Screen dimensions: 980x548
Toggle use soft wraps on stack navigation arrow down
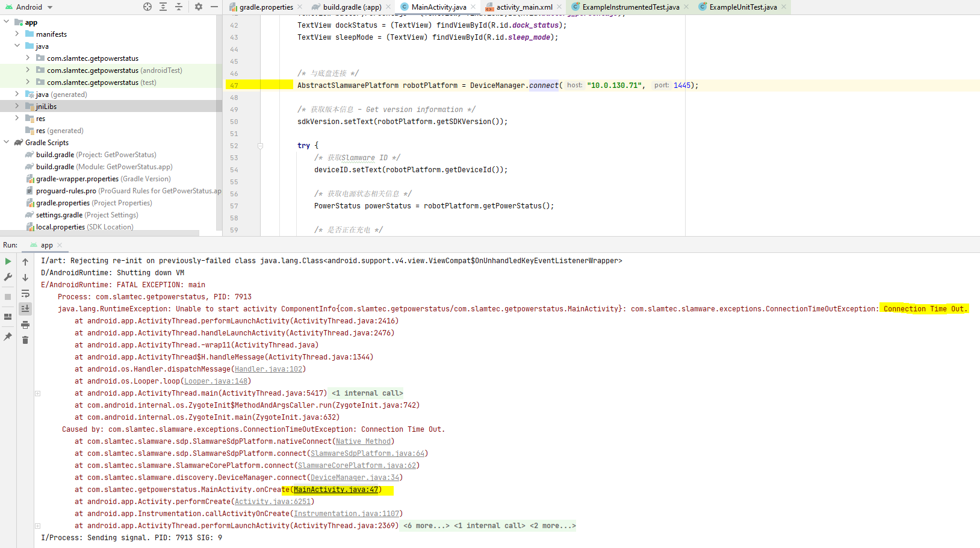[25, 276]
